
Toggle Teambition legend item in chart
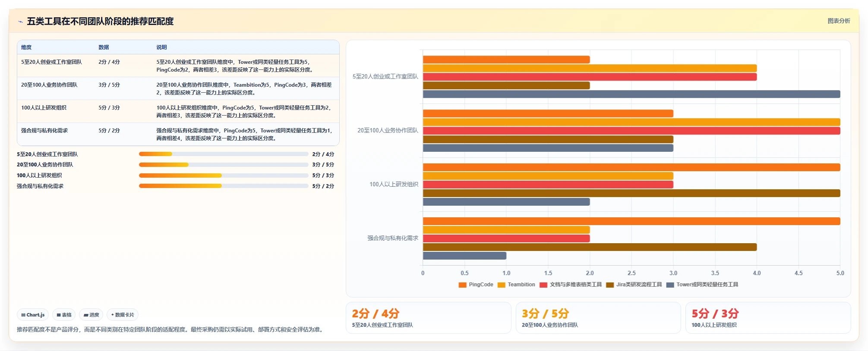pyautogui.click(x=516, y=285)
